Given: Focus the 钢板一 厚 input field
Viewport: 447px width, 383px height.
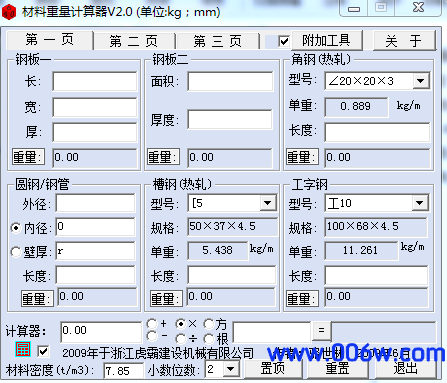Looking at the screenshot, I should pyautogui.click(x=95, y=132).
